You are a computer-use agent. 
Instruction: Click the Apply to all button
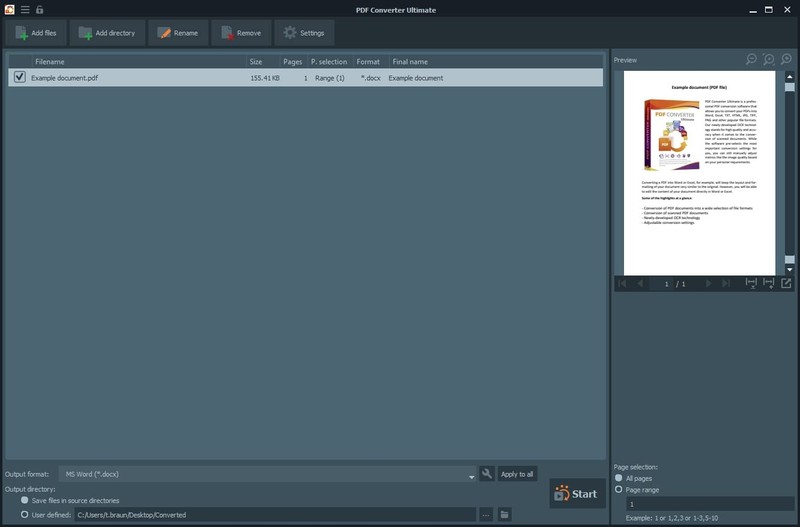point(517,474)
